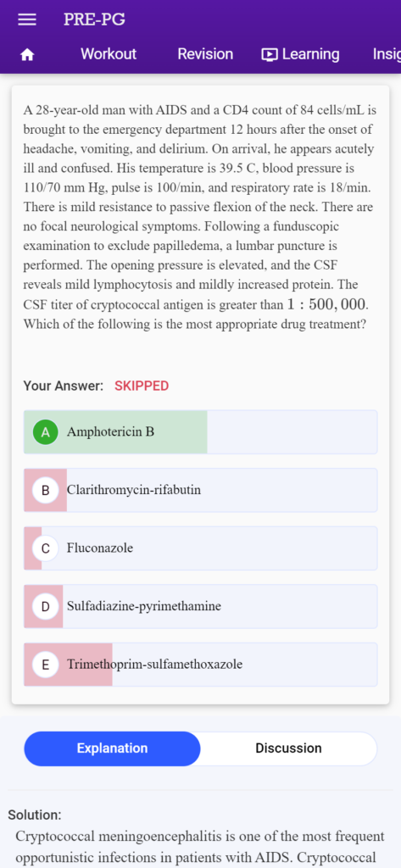401x868 pixels.
Task: Open the Learning tab
Action: 301,54
